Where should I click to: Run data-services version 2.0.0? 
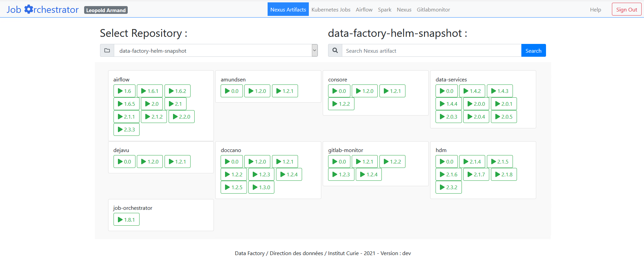[476, 104]
